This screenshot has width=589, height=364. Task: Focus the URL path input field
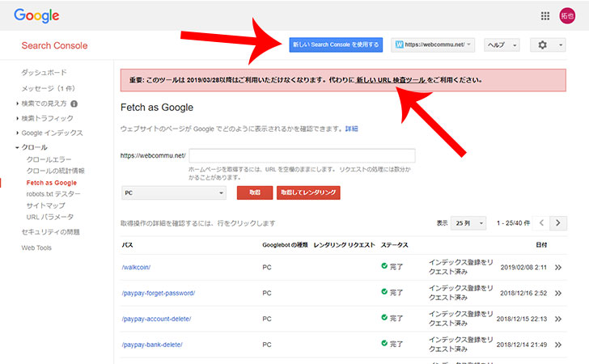coord(302,155)
